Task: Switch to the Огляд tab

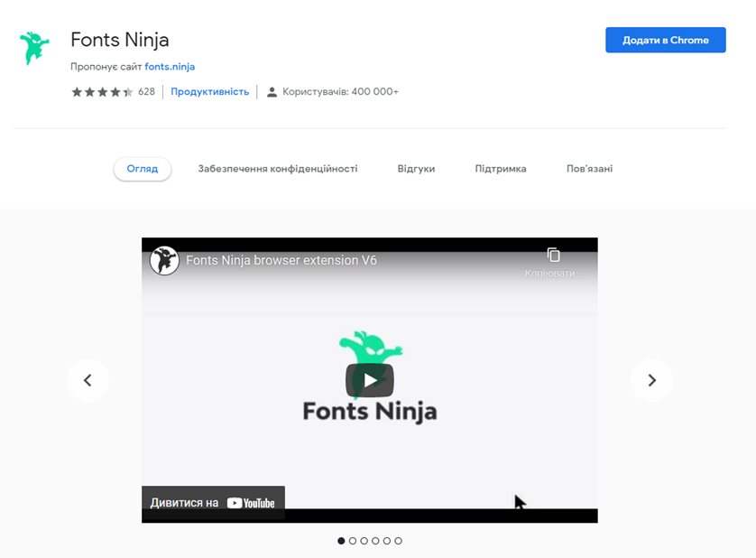Action: coord(143,169)
